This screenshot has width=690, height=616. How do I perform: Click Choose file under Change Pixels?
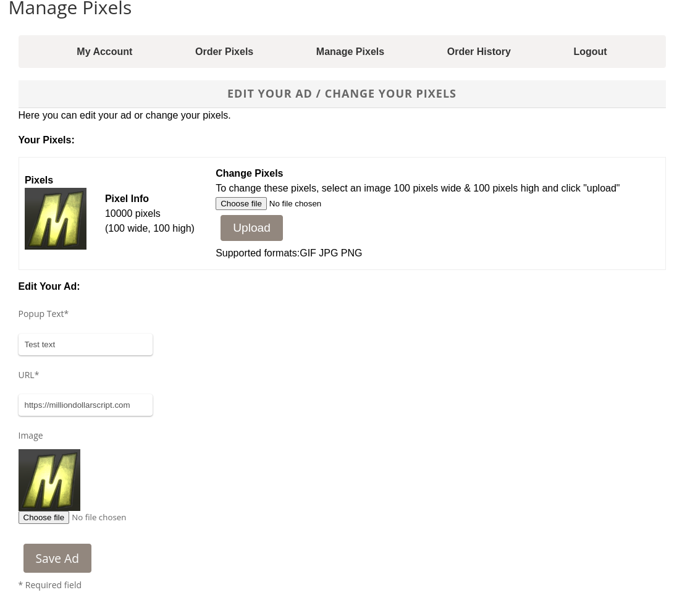coord(241,204)
